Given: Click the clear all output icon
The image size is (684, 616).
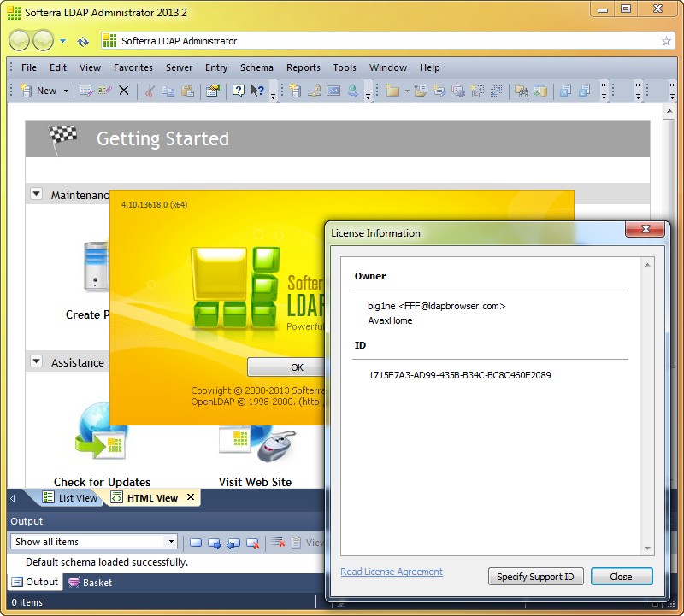Looking at the screenshot, I should 278,543.
